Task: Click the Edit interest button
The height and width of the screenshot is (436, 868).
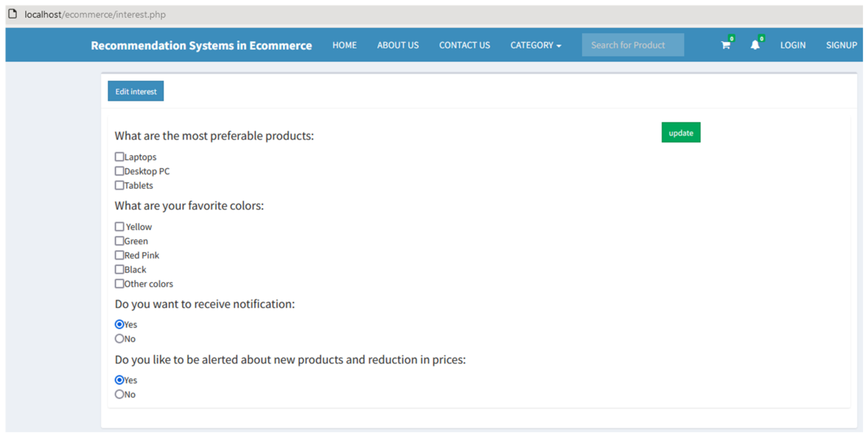Action: (135, 91)
